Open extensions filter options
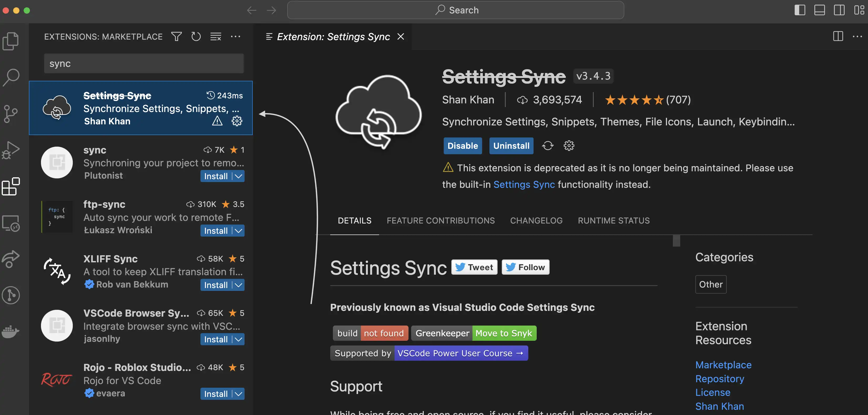This screenshot has height=415, width=868. click(176, 37)
